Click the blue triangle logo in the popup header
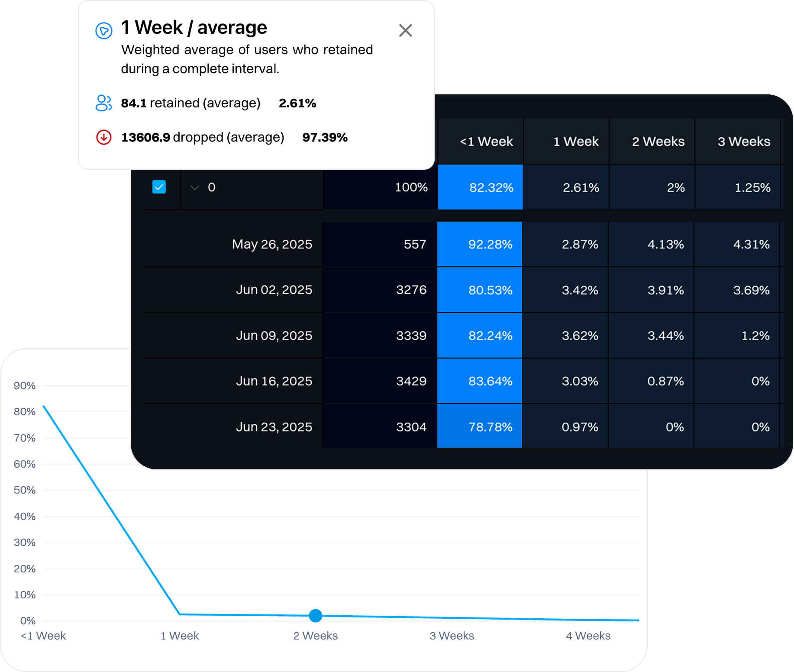Viewport: 794px width, 672px height. tap(103, 30)
